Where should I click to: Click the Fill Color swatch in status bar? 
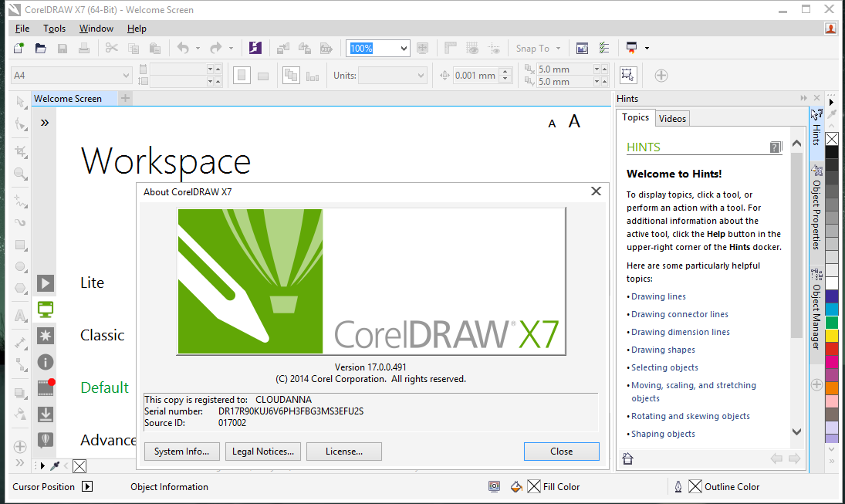[x=533, y=486]
